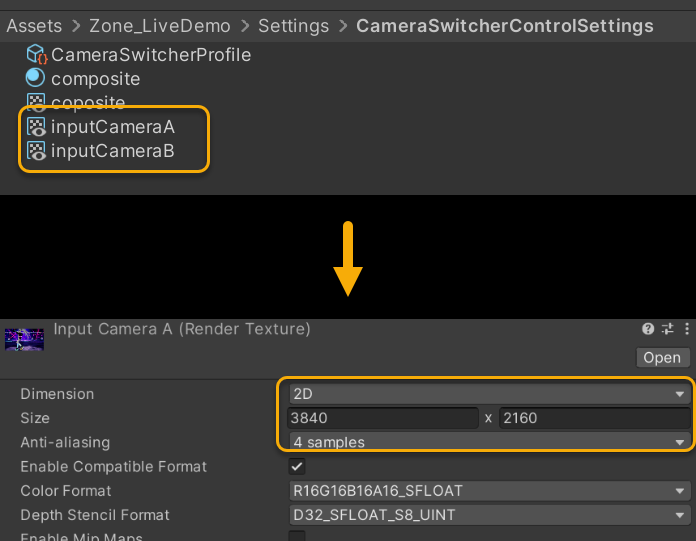696x541 pixels.
Task: Click the inspector preset sliders icon
Action: [667, 329]
